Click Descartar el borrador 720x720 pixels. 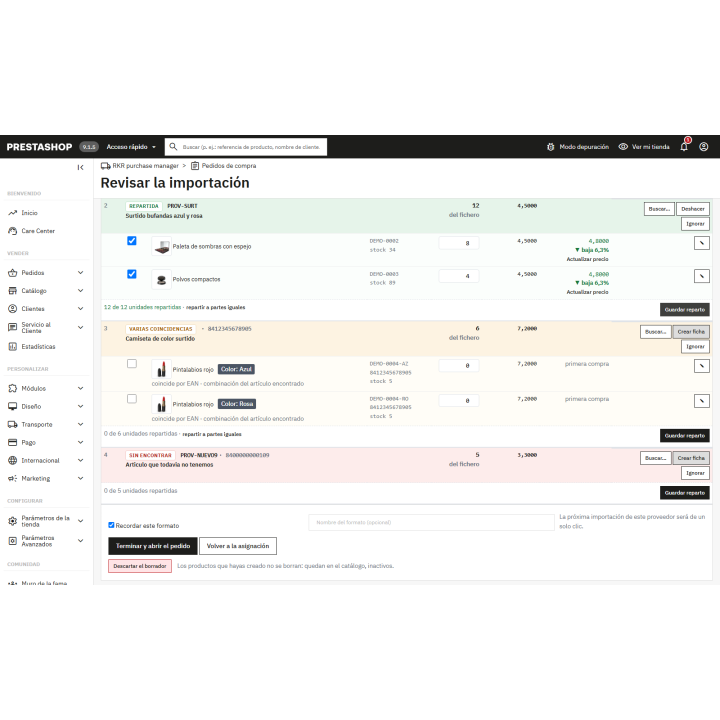pos(140,566)
